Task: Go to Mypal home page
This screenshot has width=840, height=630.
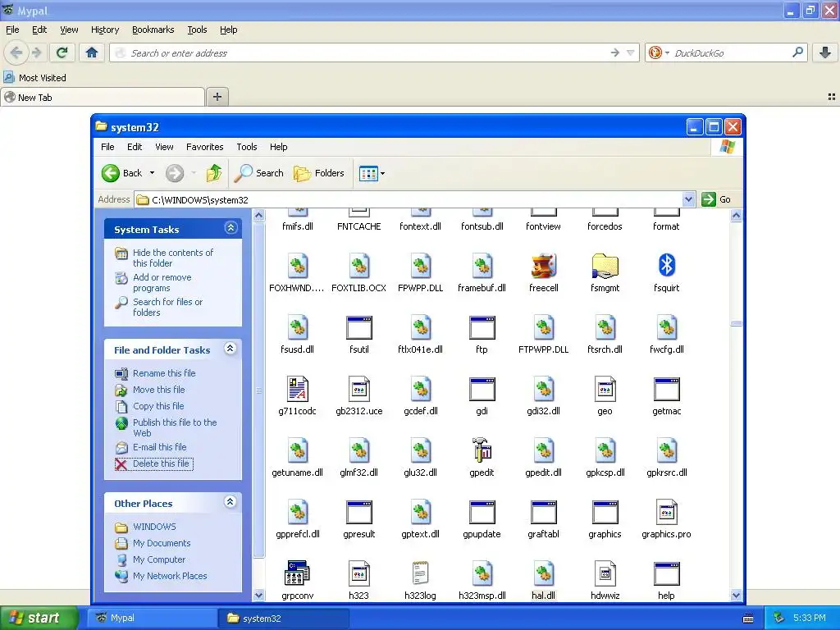Action: (x=92, y=52)
